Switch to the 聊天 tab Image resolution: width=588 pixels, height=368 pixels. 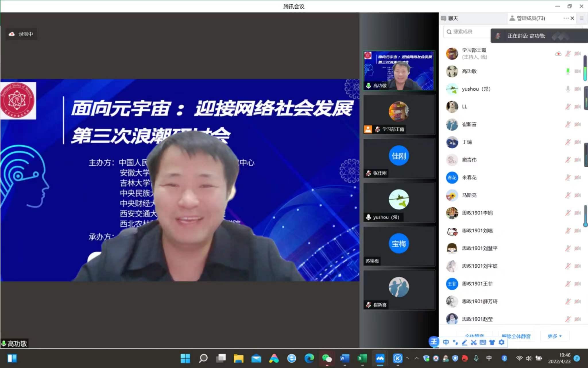coord(452,18)
